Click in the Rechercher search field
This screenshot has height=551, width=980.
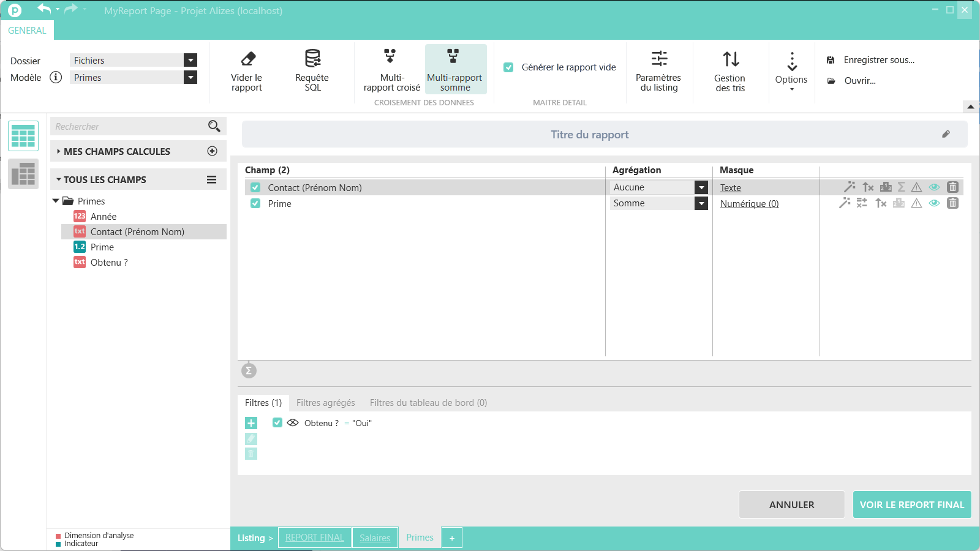pos(129,127)
